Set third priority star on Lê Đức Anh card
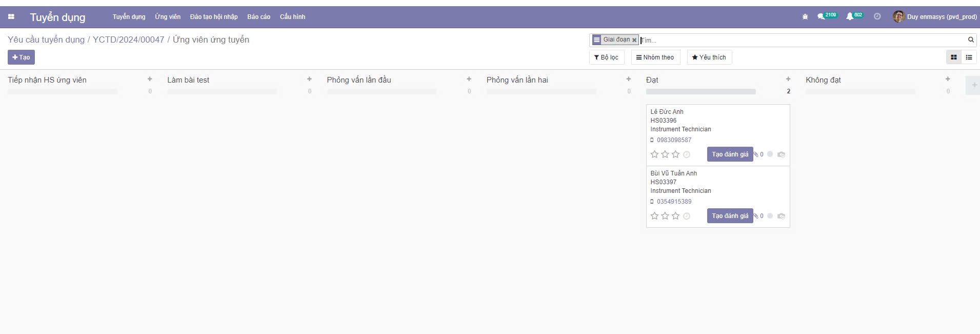The image size is (980, 334). pyautogui.click(x=675, y=154)
